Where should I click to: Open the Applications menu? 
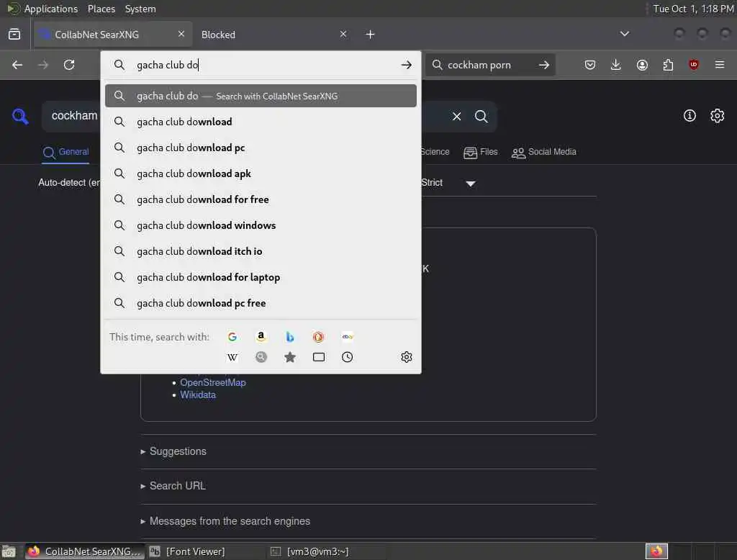(x=44, y=9)
